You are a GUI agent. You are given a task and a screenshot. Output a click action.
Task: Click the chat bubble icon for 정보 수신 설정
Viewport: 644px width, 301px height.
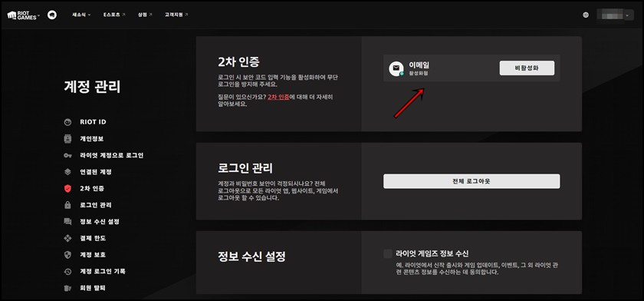point(67,222)
